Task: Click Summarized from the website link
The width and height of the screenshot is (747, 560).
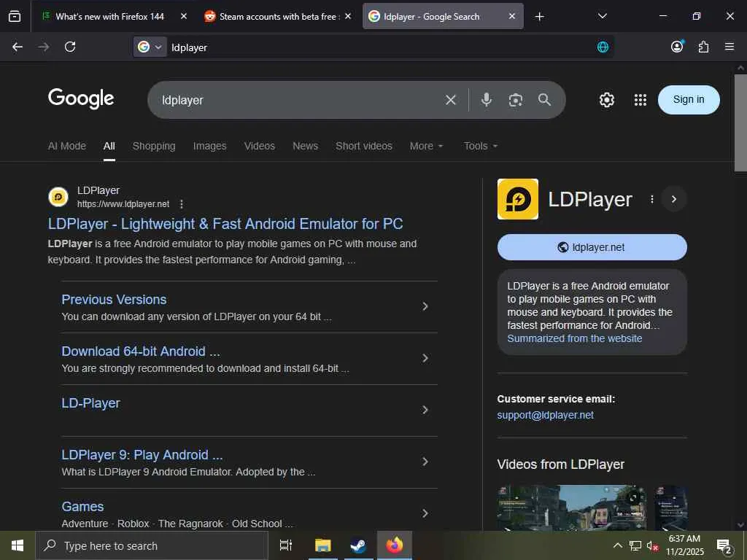Action: pyautogui.click(x=575, y=338)
